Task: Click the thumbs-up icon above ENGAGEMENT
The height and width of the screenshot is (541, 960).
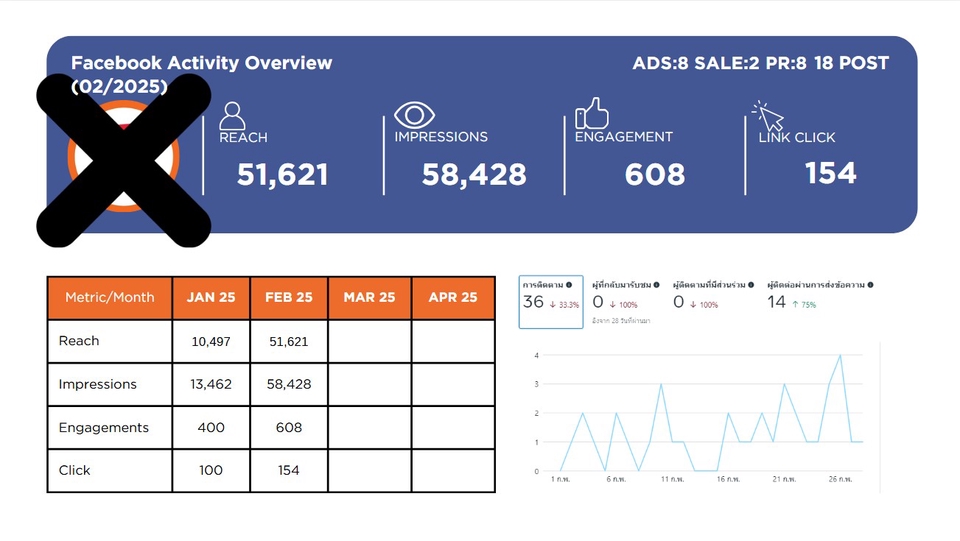Action: coord(591,113)
